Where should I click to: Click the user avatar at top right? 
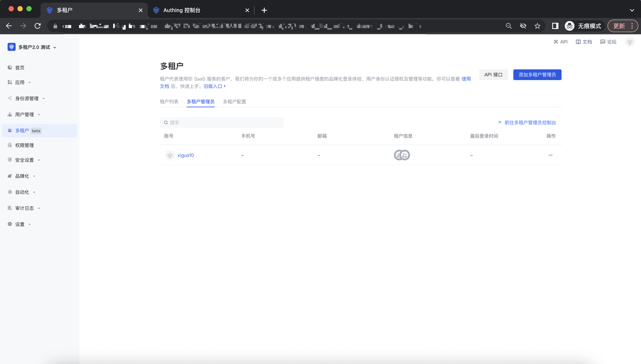[x=629, y=42]
